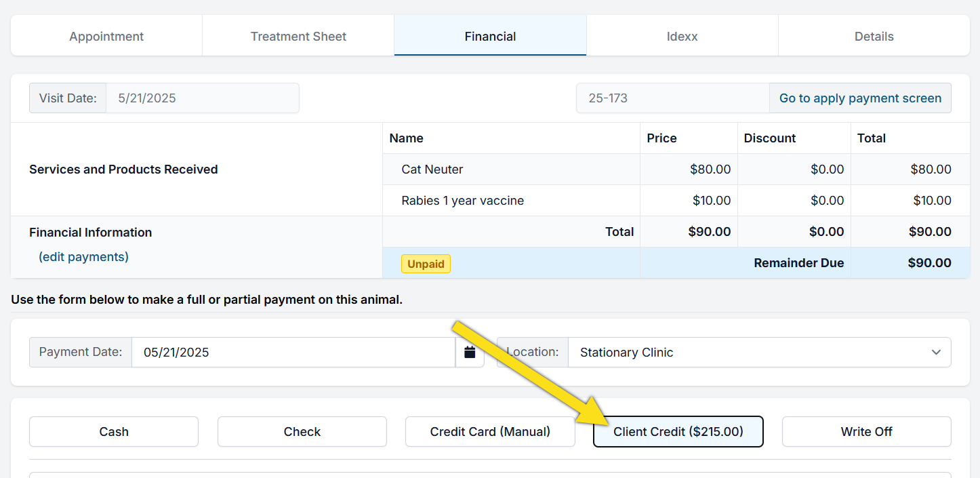980x478 pixels.
Task: Open the Payment Date calendar picker icon
Action: pyautogui.click(x=470, y=353)
